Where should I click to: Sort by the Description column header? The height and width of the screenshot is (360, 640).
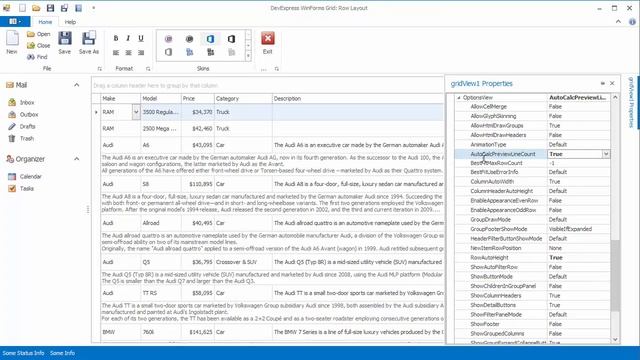358,99
